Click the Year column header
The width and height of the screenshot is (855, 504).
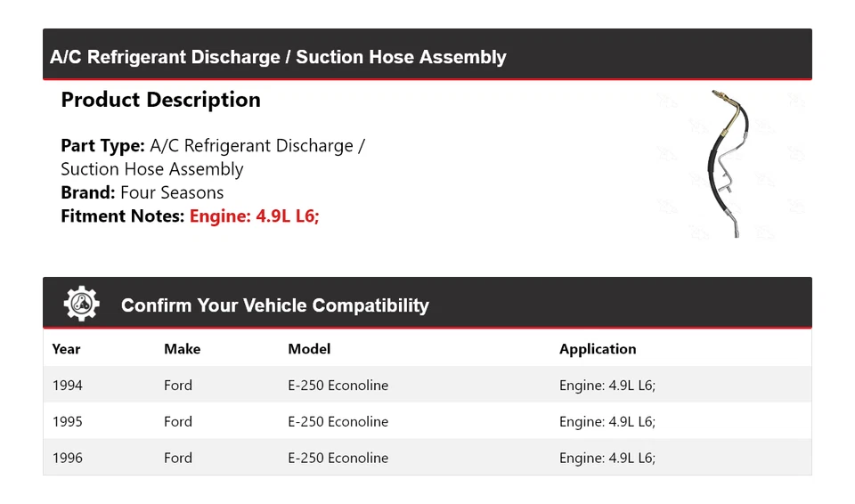point(66,349)
